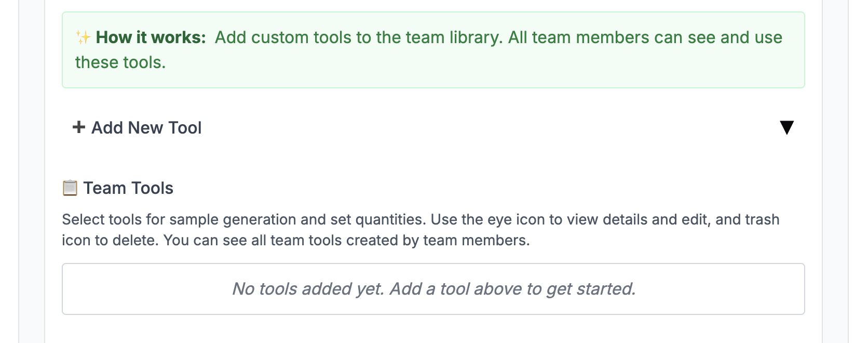Click the down triangle to reveal tool form

(787, 127)
